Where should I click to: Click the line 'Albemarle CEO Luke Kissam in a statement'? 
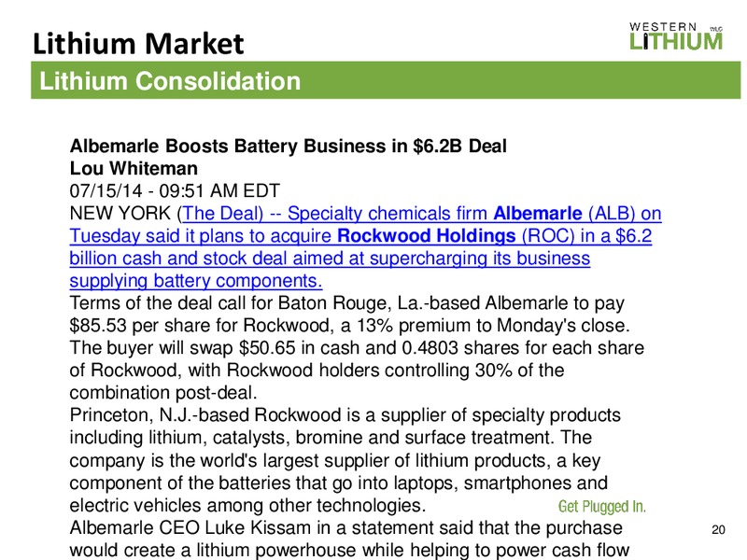[x=345, y=527]
